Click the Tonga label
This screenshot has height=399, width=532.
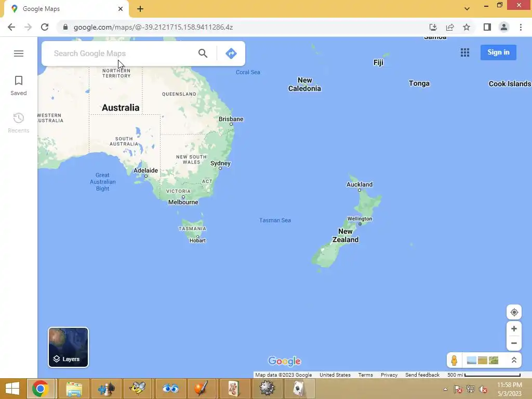[419, 84]
